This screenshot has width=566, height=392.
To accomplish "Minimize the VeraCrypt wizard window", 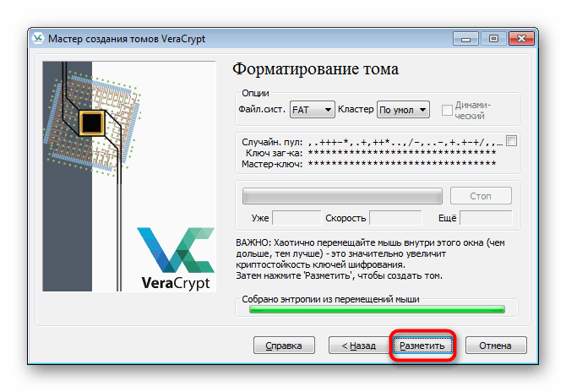I will click(x=465, y=39).
